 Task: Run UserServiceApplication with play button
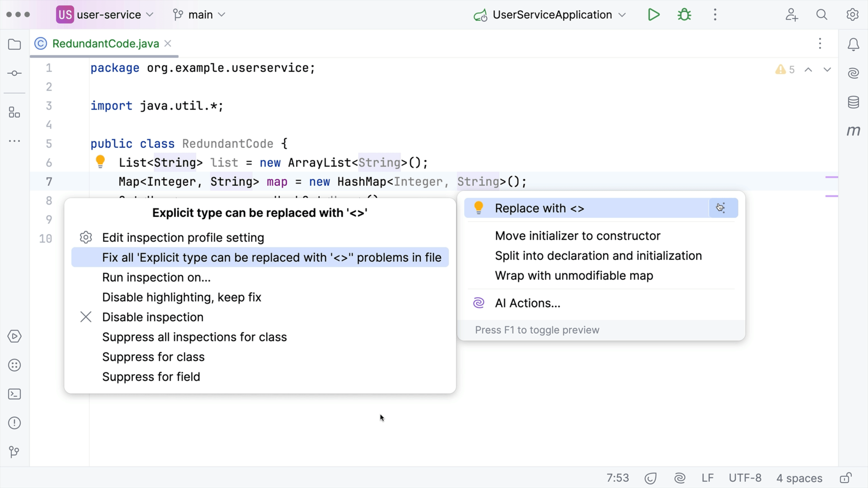(x=653, y=15)
